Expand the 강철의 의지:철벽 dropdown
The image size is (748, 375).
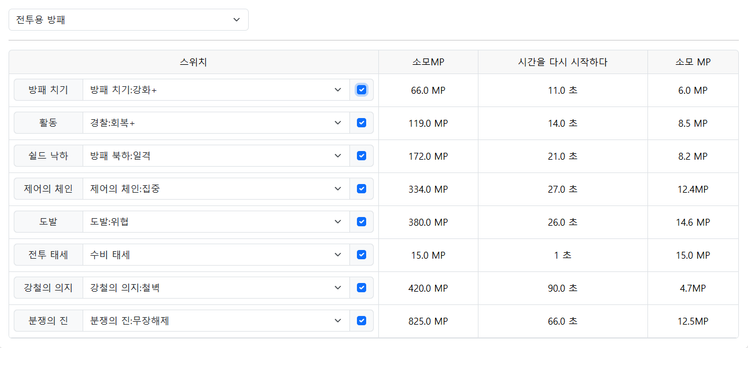click(x=216, y=287)
